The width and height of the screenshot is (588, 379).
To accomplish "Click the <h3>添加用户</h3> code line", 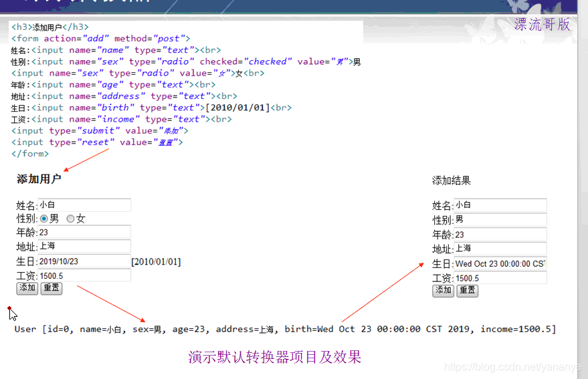I will (50, 27).
